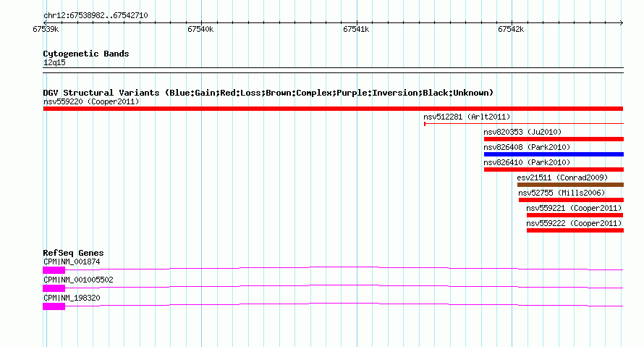Click the intron line of CPM|NM_198320
This screenshot has height=347, width=644.
(344, 304)
